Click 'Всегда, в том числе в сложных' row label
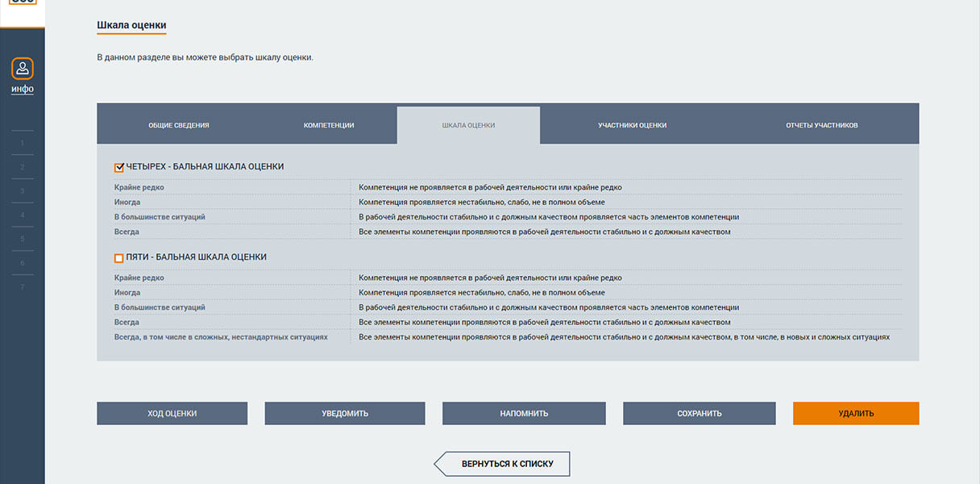The height and width of the screenshot is (484, 980). (x=221, y=336)
